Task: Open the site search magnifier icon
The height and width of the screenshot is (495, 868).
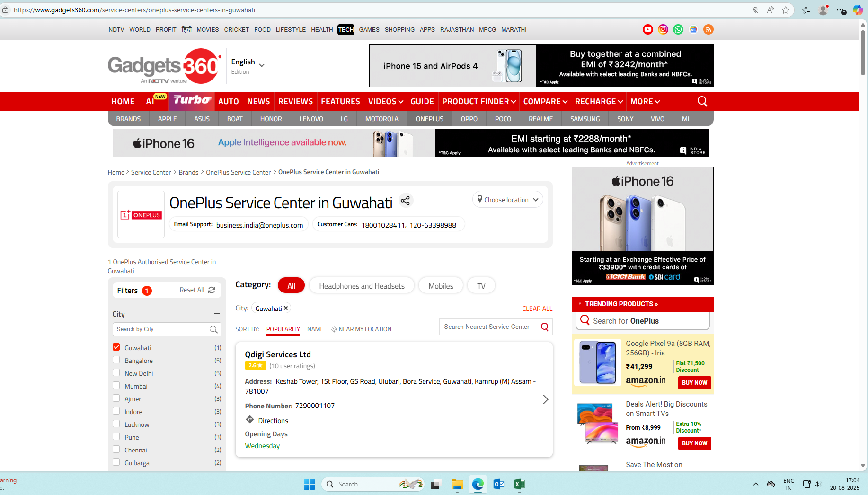Action: tap(702, 101)
